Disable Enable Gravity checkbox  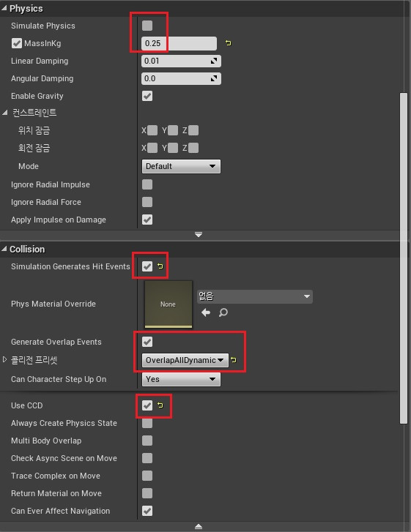pyautogui.click(x=147, y=96)
